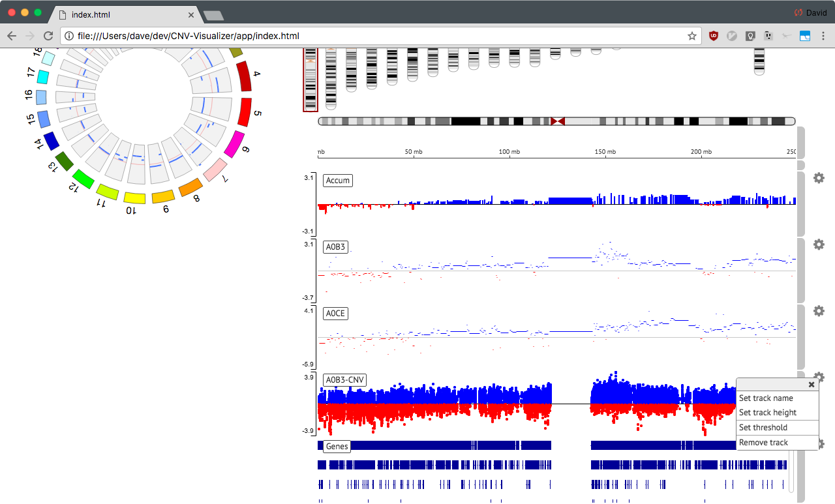Click the magenta chromosome 6 segment

[x=234, y=144]
